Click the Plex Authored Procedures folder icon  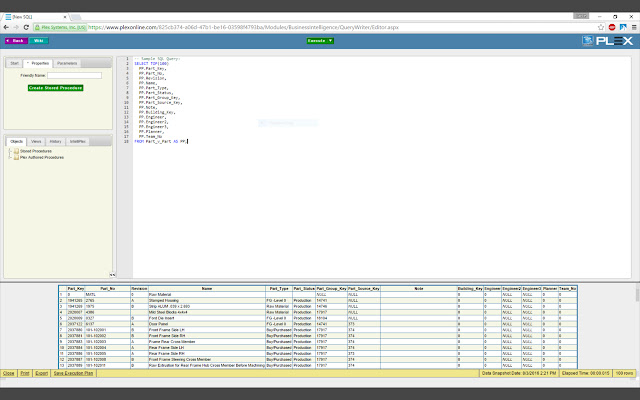coord(16,157)
